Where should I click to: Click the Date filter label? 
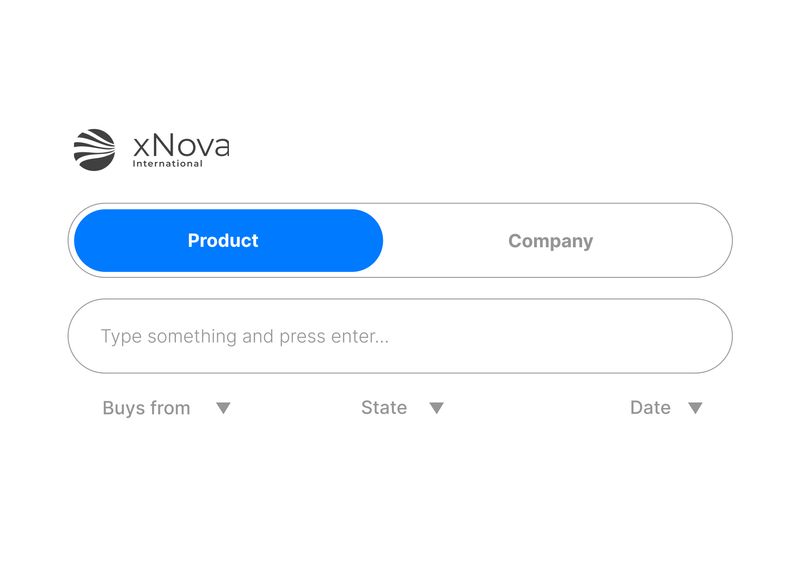click(649, 407)
